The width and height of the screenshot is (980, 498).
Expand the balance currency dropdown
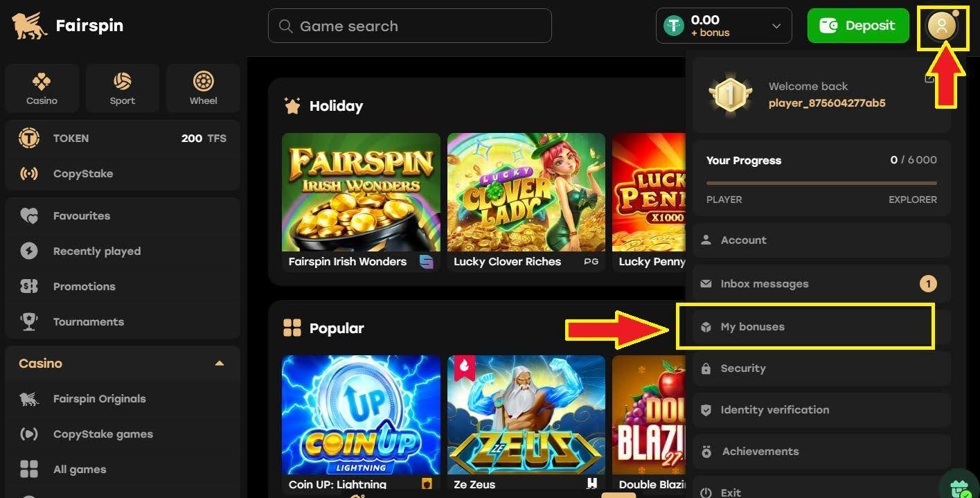(776, 26)
